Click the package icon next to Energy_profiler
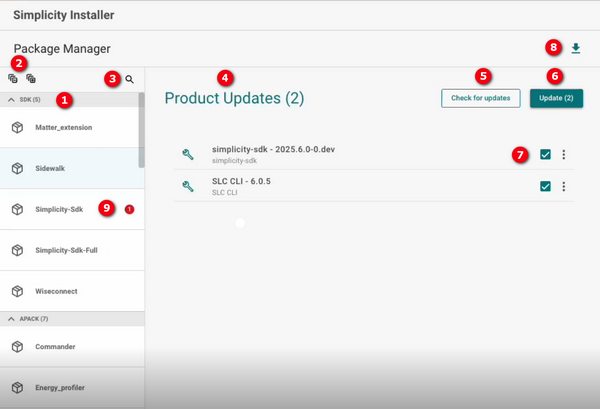This screenshot has height=409, width=600. click(x=17, y=388)
